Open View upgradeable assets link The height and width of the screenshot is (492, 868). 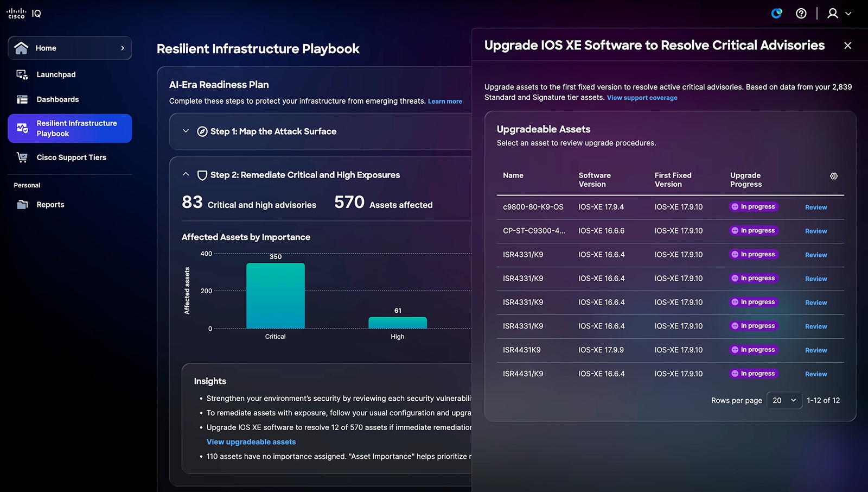tap(251, 442)
